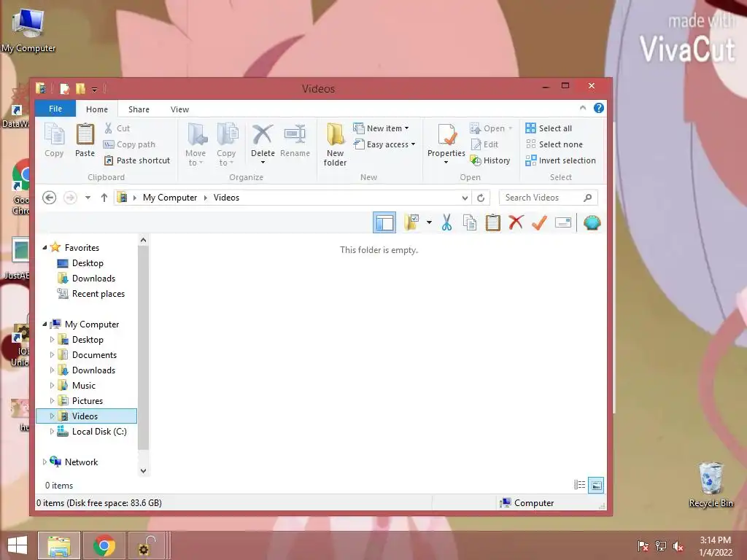Expand the address bar history dropdown
Screen dimensions: 747x560
click(465, 198)
